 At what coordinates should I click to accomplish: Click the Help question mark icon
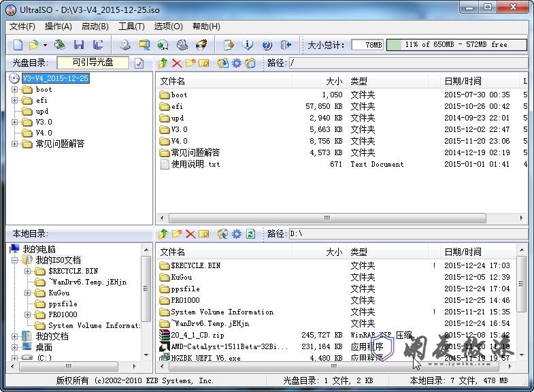coord(267,45)
